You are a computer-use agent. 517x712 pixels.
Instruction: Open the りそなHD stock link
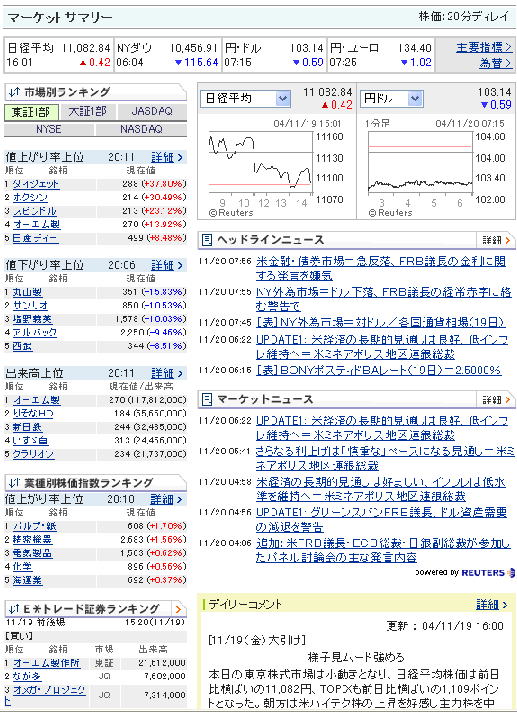[x=33, y=413]
